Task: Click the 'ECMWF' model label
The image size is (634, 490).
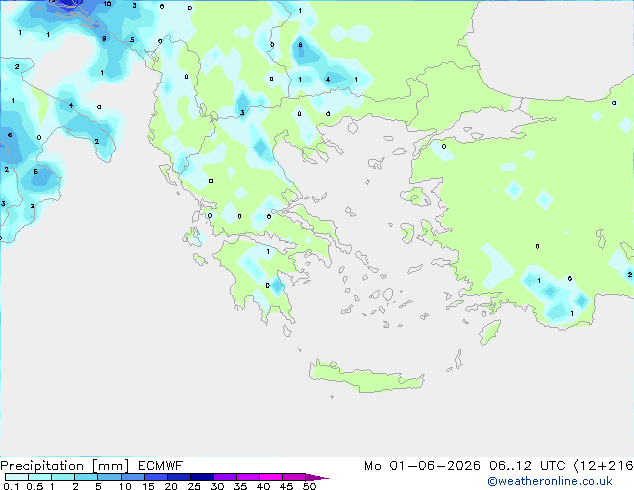Action: tap(161, 466)
